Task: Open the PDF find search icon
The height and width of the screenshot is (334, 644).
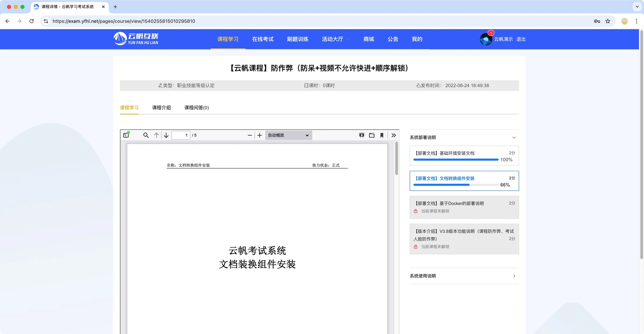Action: click(x=146, y=135)
